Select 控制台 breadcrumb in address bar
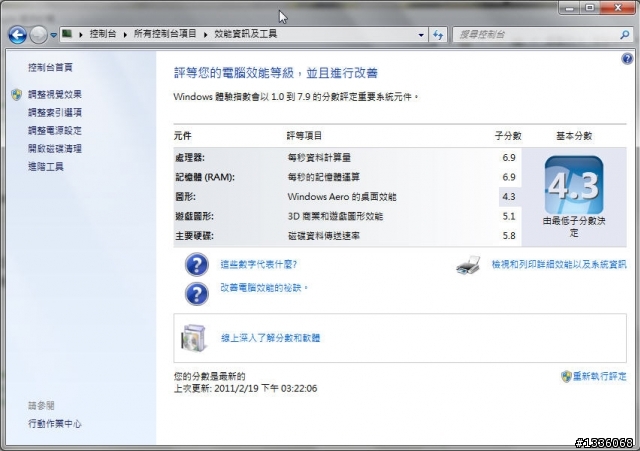 [103, 34]
